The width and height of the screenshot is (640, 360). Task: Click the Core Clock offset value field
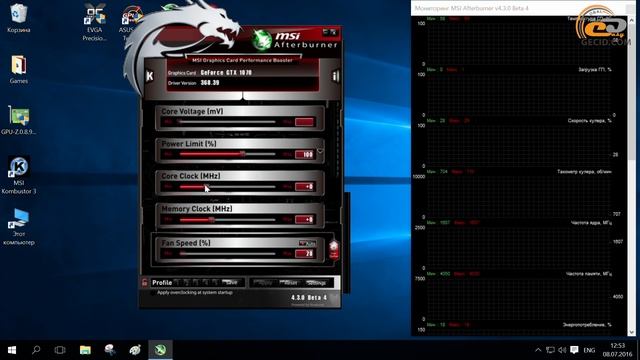(304, 187)
